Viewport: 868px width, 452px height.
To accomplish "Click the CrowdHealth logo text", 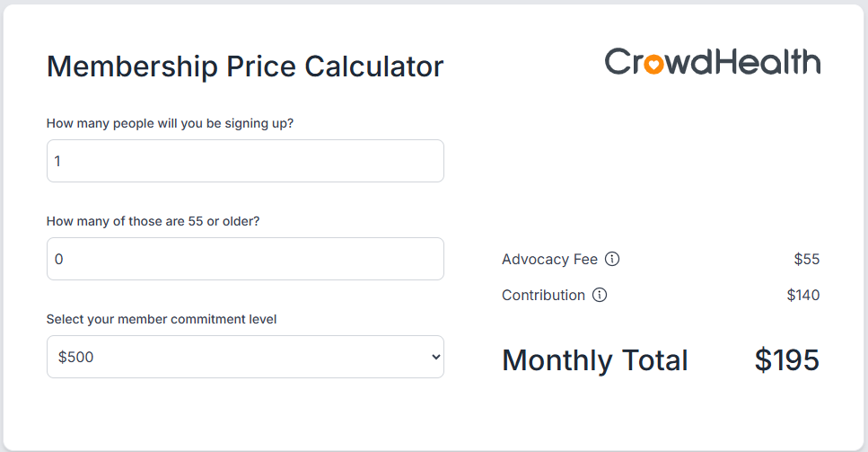I will coord(712,62).
